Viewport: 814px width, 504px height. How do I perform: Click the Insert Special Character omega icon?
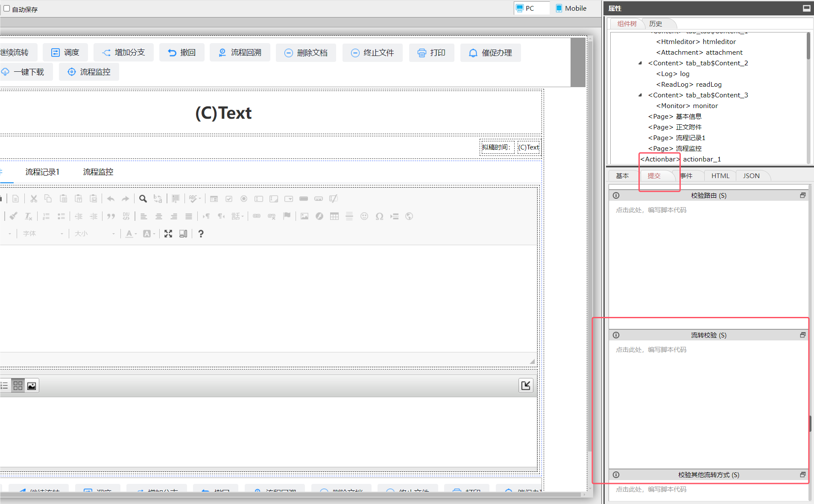(x=379, y=216)
